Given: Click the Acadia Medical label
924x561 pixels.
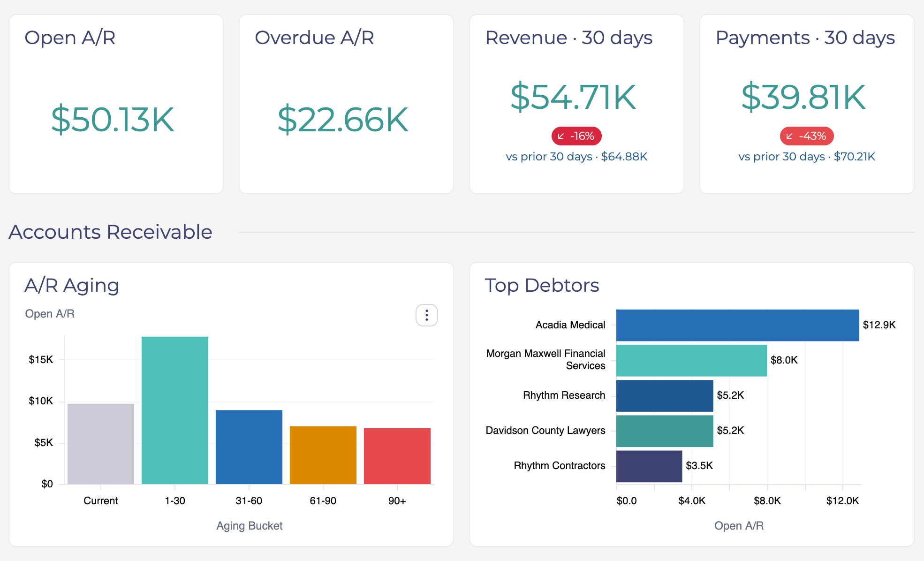Looking at the screenshot, I should [570, 325].
